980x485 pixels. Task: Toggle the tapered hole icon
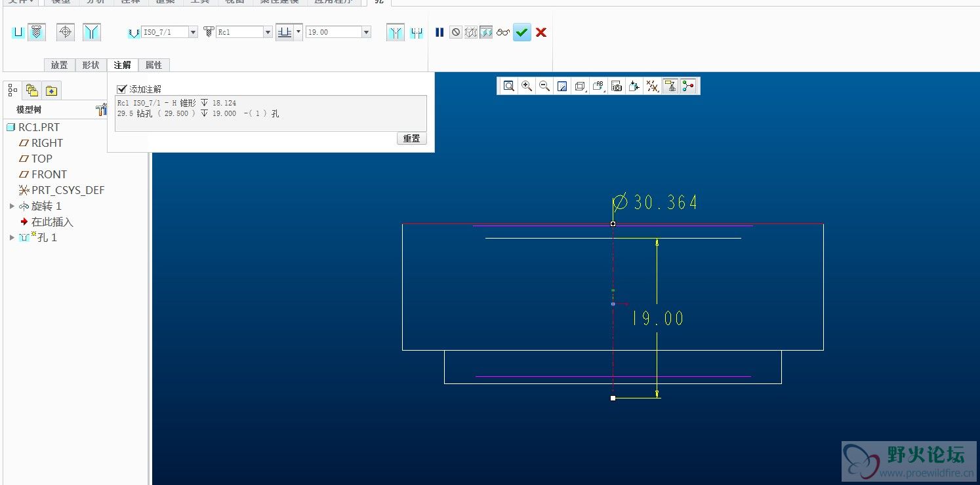pyautogui.click(x=92, y=32)
